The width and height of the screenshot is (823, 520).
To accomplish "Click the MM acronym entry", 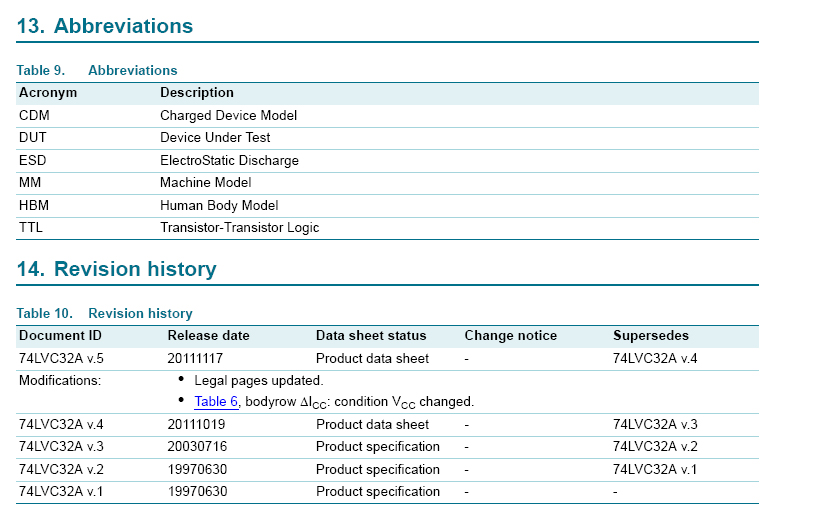I will point(29,183).
